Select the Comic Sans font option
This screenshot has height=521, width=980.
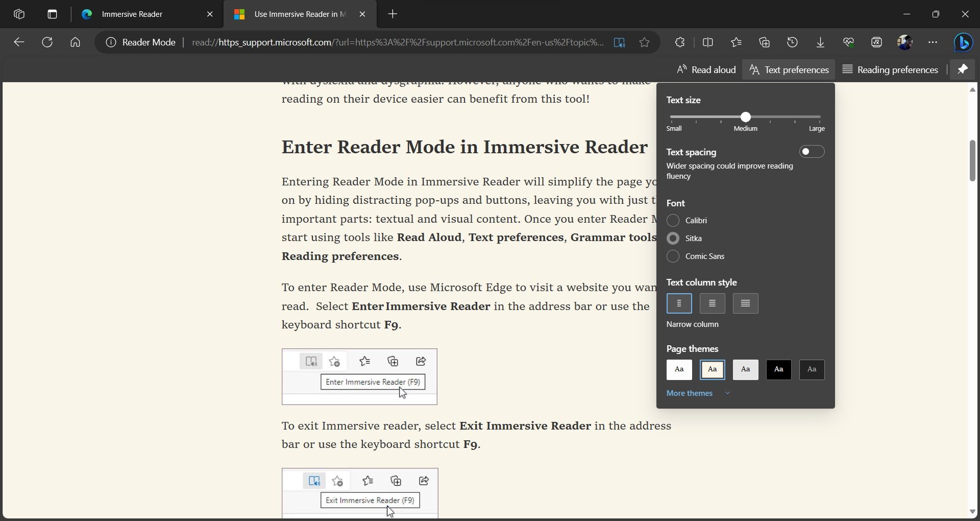point(673,256)
